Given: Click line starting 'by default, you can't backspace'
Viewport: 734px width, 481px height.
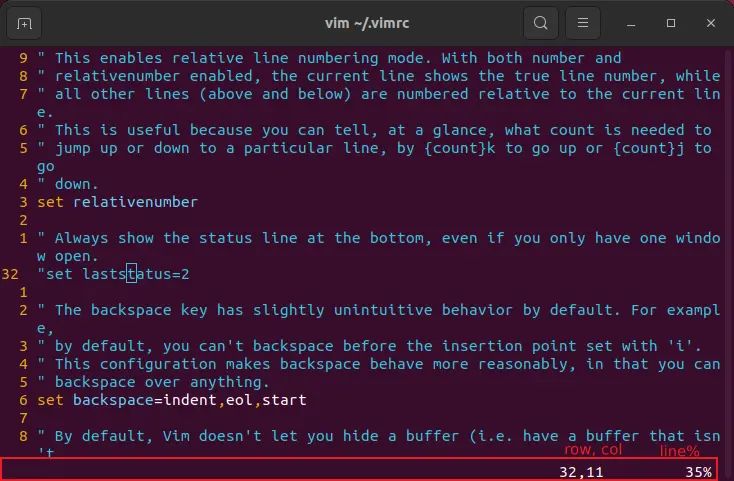Looking at the screenshot, I should pos(370,346).
